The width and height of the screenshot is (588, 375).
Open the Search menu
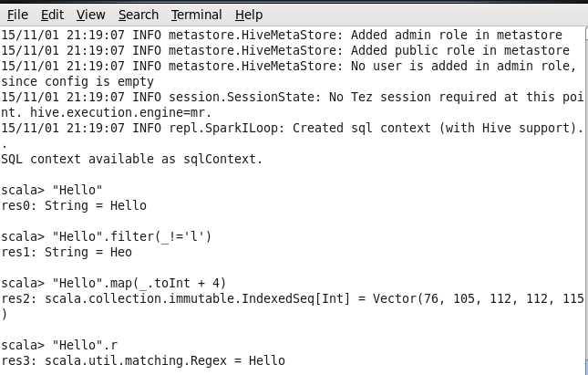pyautogui.click(x=139, y=15)
